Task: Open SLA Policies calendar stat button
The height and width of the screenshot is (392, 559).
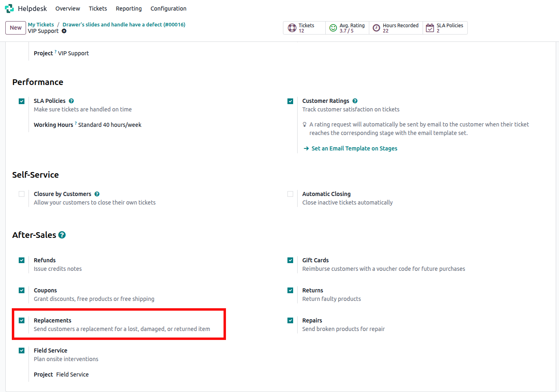Action: [x=430, y=28]
